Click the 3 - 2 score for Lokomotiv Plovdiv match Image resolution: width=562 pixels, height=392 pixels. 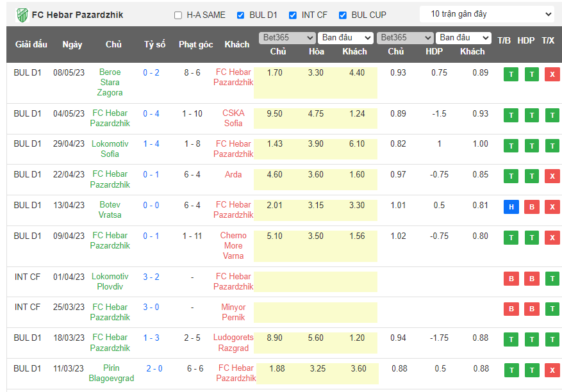(151, 277)
